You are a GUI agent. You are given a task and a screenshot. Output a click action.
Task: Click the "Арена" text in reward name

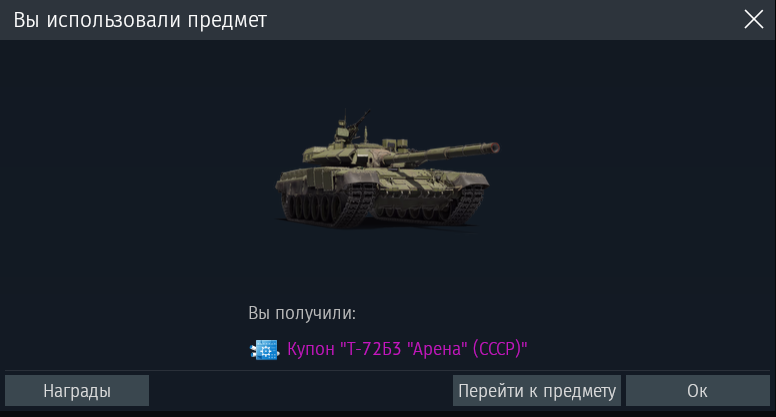(x=437, y=349)
